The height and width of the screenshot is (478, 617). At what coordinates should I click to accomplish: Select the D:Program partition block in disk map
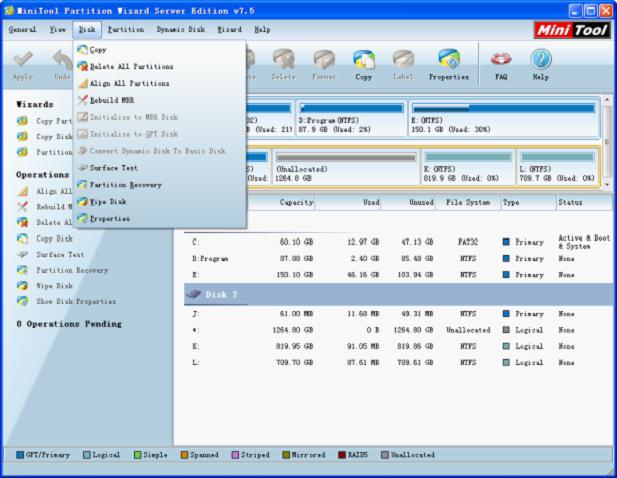[351, 118]
